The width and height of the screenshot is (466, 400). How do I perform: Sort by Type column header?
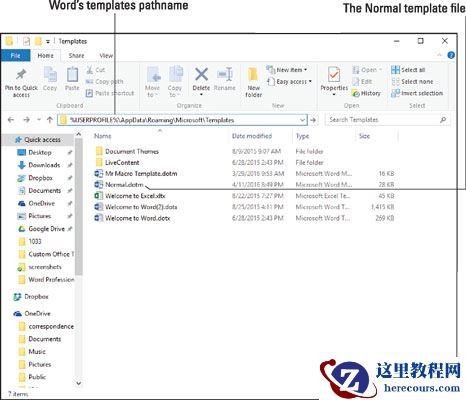[302, 136]
